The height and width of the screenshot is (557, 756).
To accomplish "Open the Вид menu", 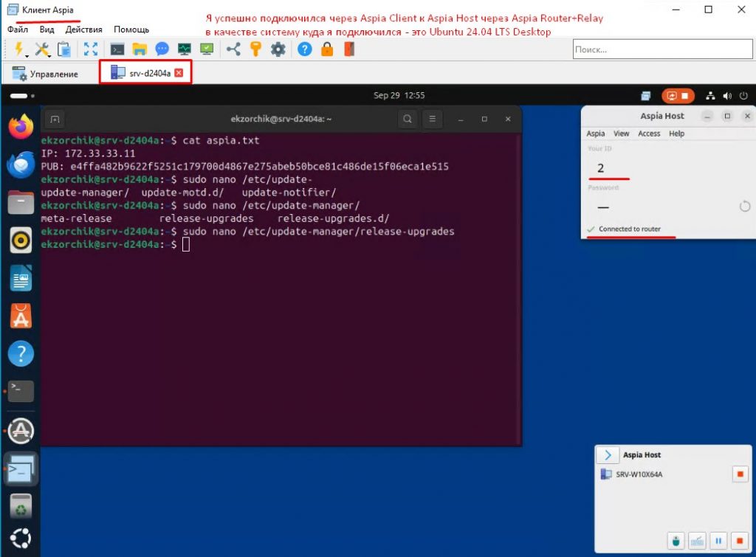I will [47, 30].
